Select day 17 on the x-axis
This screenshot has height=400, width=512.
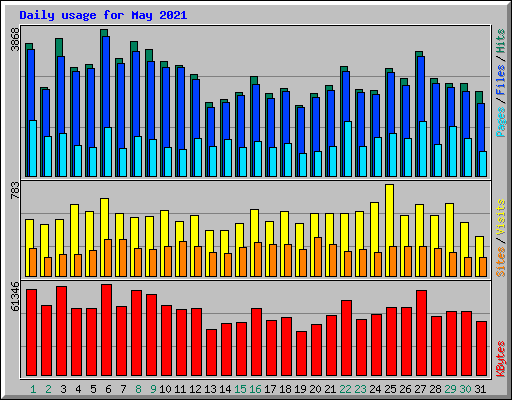270,389
